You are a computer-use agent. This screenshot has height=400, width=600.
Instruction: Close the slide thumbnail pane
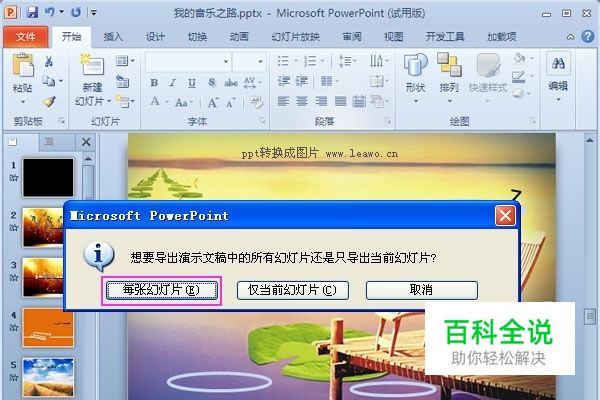pyautogui.click(x=86, y=142)
